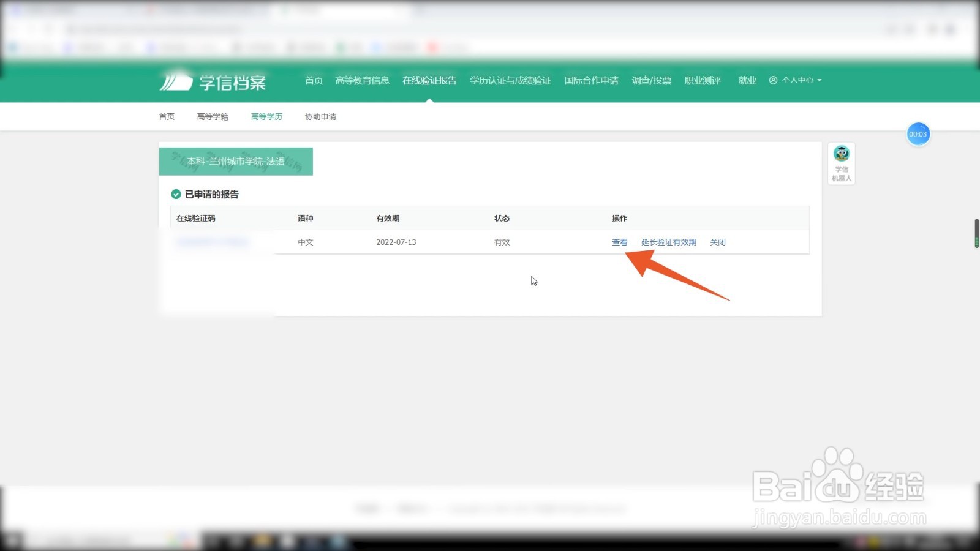This screenshot has width=980, height=551.
Task: Expand the 学历认证与成绩验证 navigation item
Action: [x=510, y=80]
